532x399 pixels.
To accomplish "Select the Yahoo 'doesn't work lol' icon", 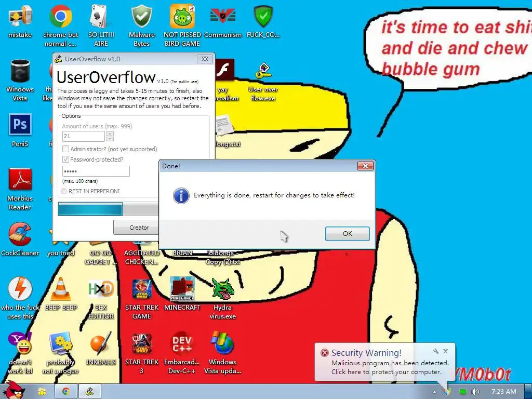I will coord(20,343).
